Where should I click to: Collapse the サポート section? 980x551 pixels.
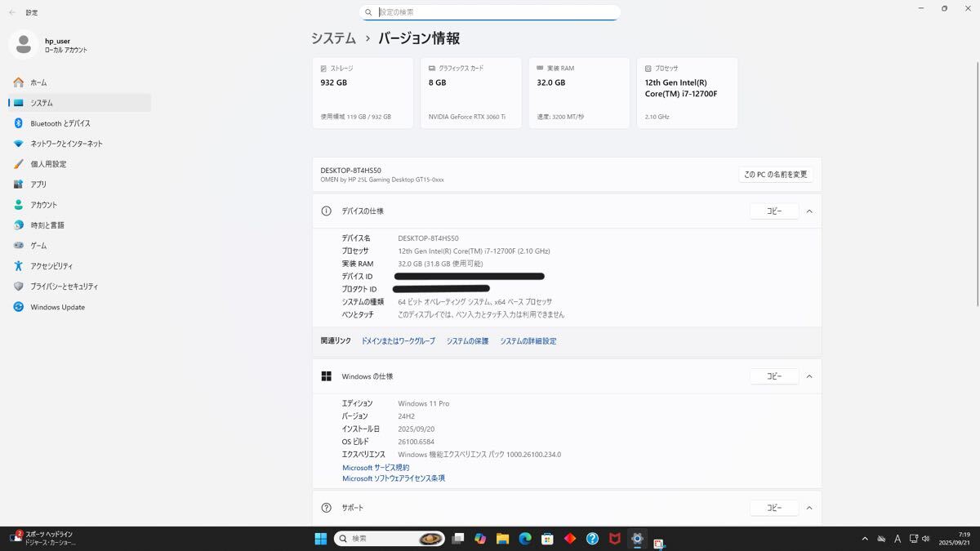pyautogui.click(x=809, y=508)
